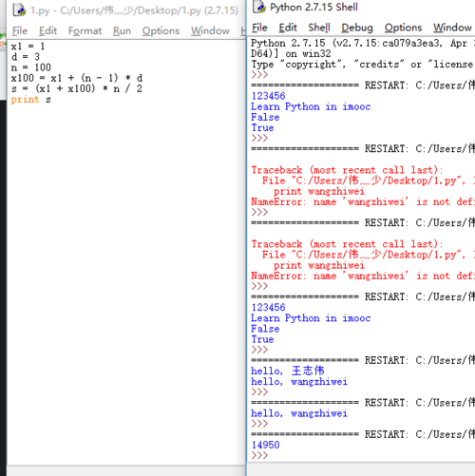Screen dimensions: 475x476
Task: Click the 'Type "copyright"' banner line
Action: pyautogui.click(x=363, y=65)
